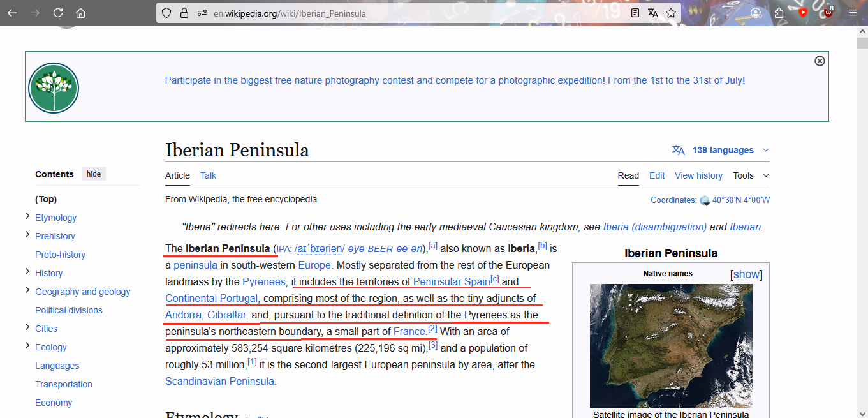
Task: Open the Scandinavian Peninsula link
Action: 220,381
